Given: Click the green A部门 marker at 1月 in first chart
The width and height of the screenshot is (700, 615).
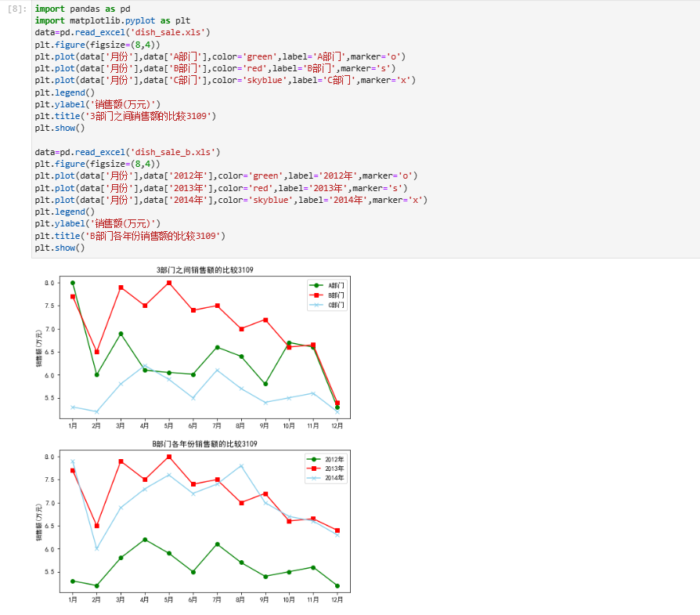Looking at the screenshot, I should pos(73,283).
